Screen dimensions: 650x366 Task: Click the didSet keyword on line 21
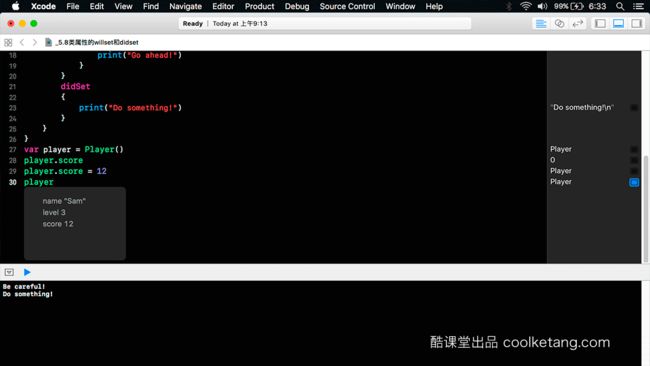click(75, 86)
